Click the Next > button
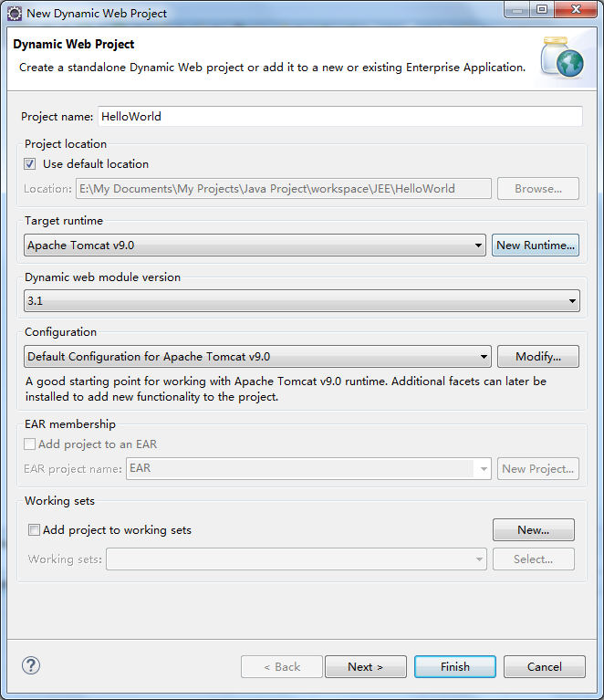The image size is (604, 700). pos(365,666)
